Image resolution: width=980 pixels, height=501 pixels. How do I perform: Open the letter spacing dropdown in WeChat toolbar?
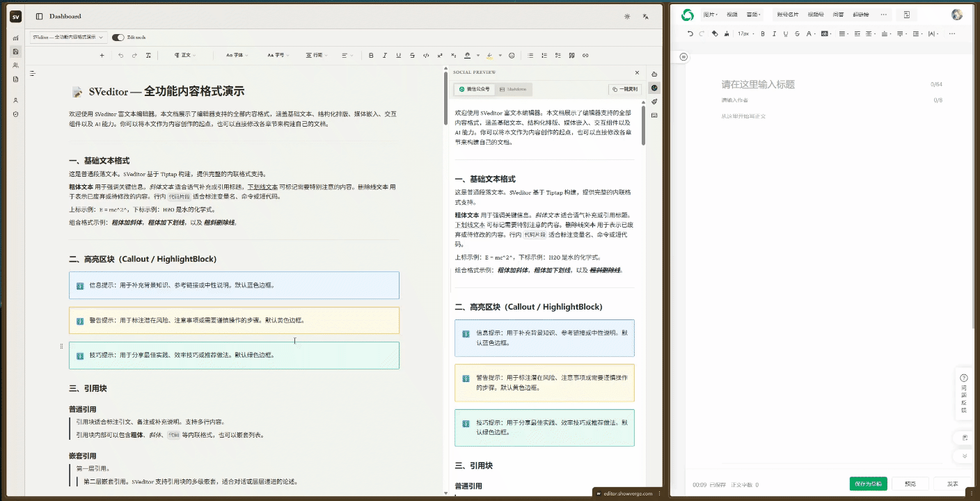pyautogui.click(x=933, y=33)
